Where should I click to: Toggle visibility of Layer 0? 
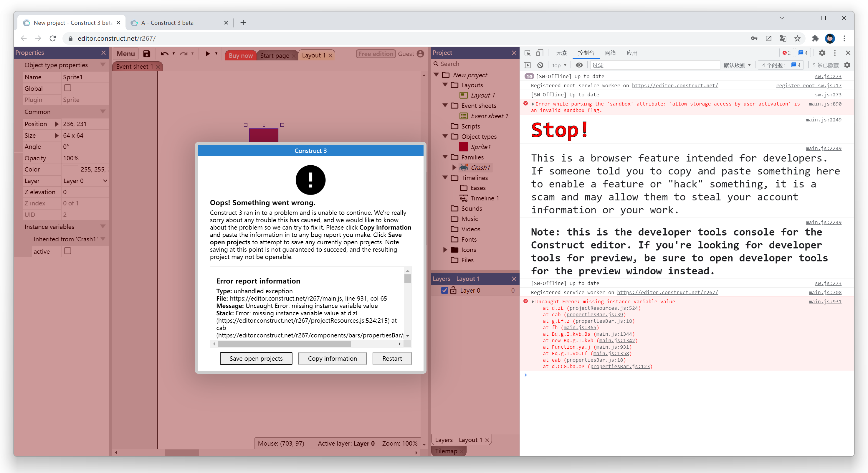444,290
